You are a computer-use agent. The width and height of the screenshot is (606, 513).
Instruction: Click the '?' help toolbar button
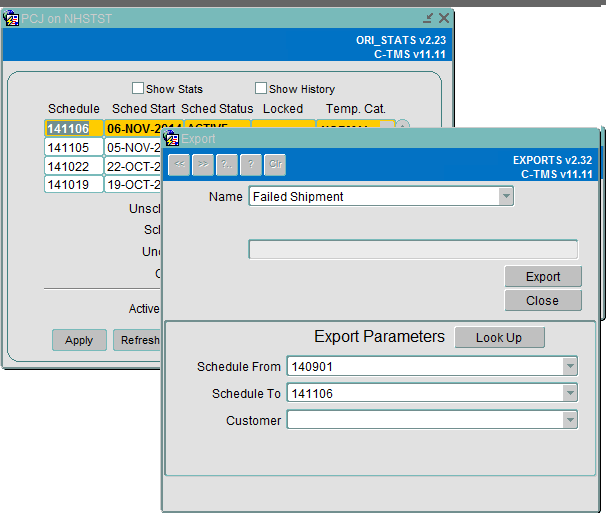[x=251, y=164]
